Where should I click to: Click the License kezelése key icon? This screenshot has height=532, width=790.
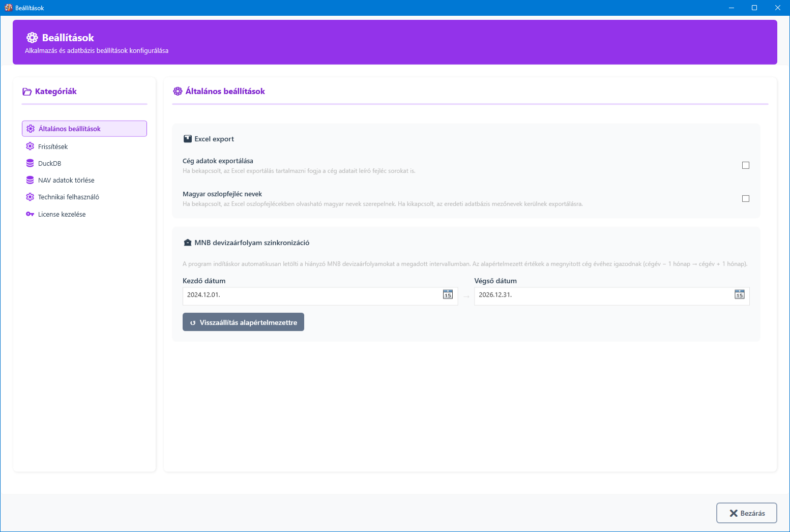30,214
